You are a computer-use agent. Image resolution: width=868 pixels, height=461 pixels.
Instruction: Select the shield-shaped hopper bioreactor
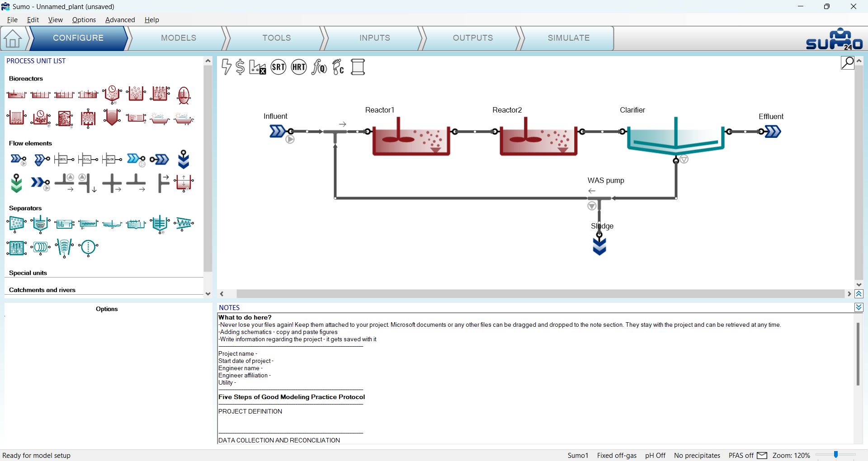click(112, 118)
